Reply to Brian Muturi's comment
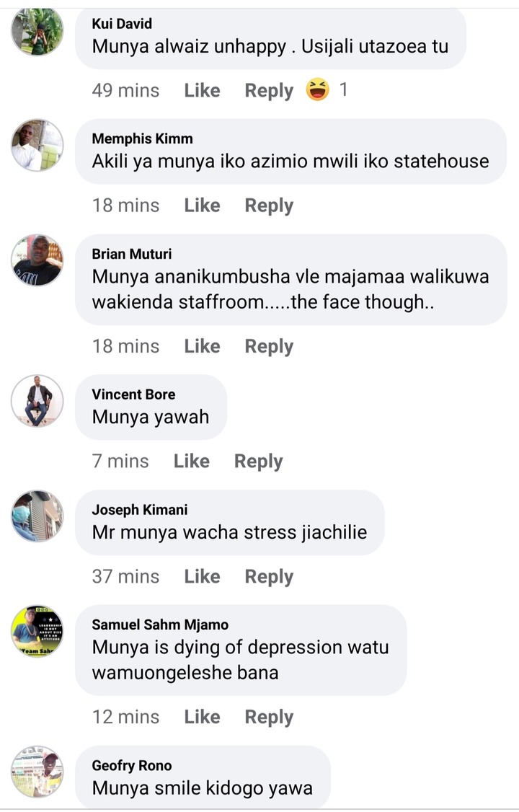The width and height of the screenshot is (519, 812). point(269,346)
